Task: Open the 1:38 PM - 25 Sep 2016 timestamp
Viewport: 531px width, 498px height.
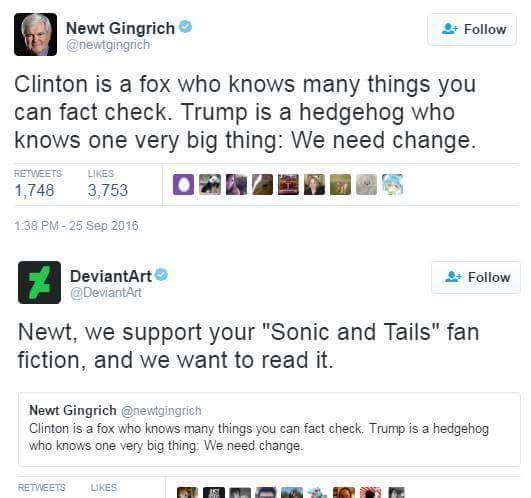Action: (x=77, y=225)
